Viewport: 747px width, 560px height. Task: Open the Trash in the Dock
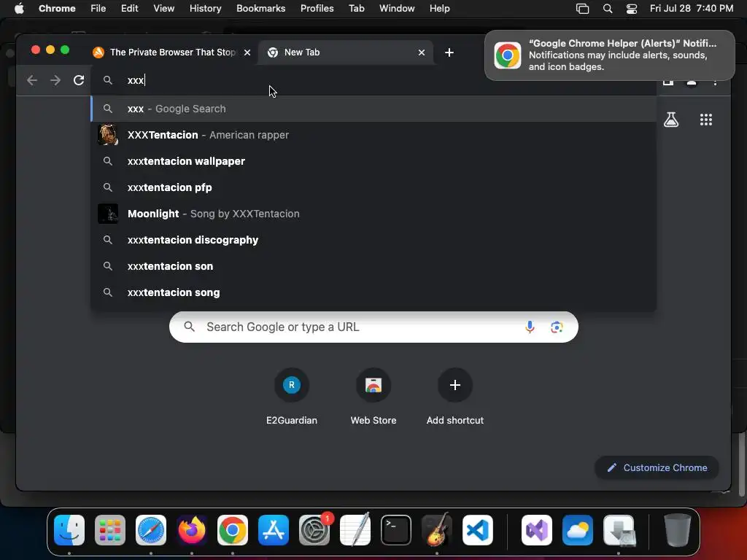[677, 530]
